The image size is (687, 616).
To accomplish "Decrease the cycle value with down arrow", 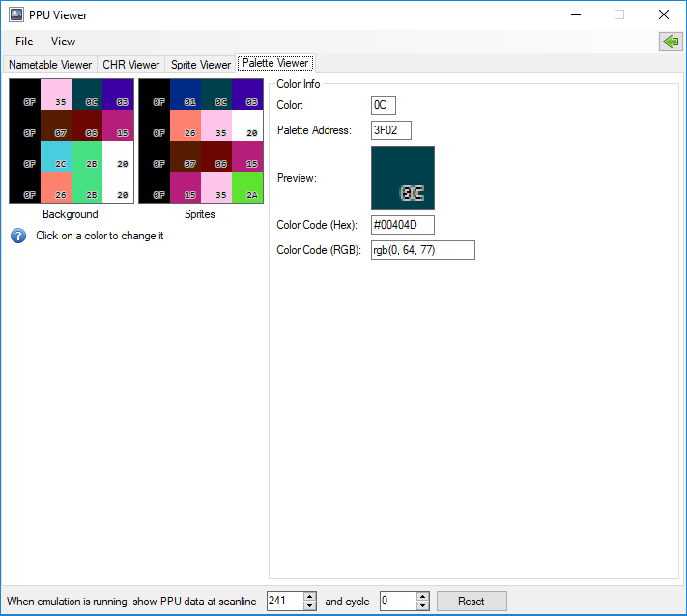I will point(422,605).
